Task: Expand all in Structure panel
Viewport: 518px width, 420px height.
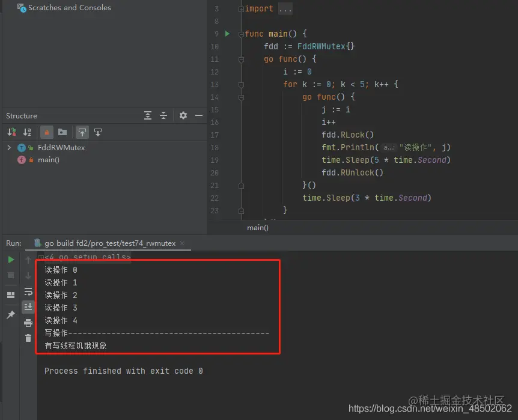Action: [148, 115]
